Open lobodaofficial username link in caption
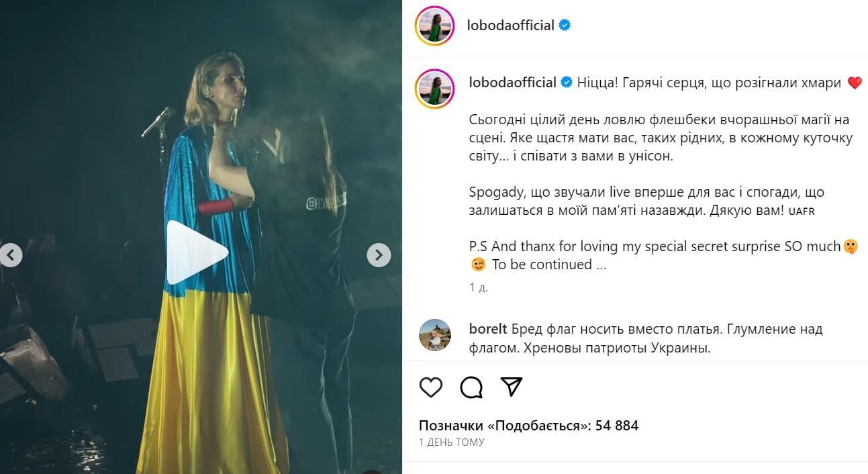Screen dimensions: 868x474 coord(513,83)
